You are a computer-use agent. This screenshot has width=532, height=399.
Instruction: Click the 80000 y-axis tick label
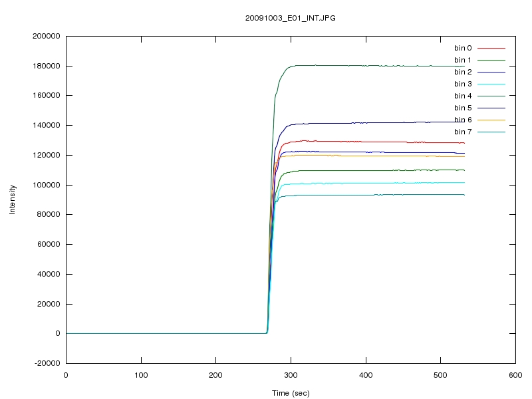49,214
